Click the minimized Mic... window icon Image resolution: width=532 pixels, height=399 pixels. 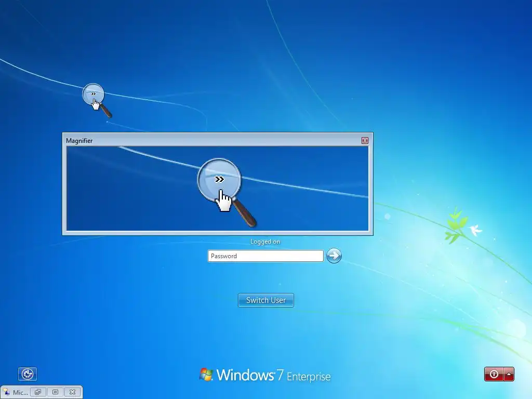click(x=6, y=392)
